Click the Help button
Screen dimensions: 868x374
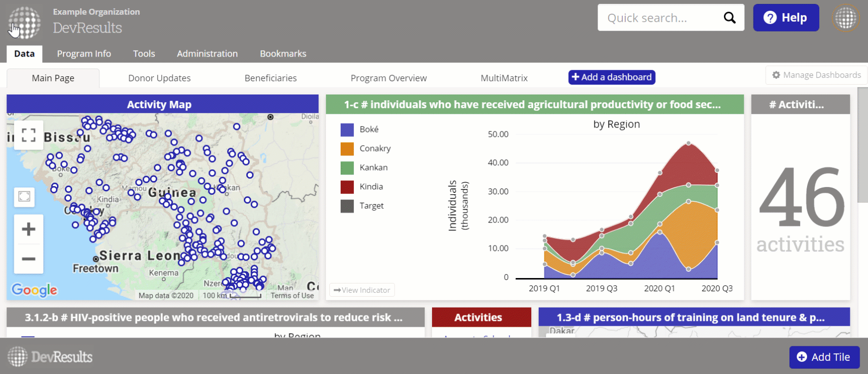(786, 18)
